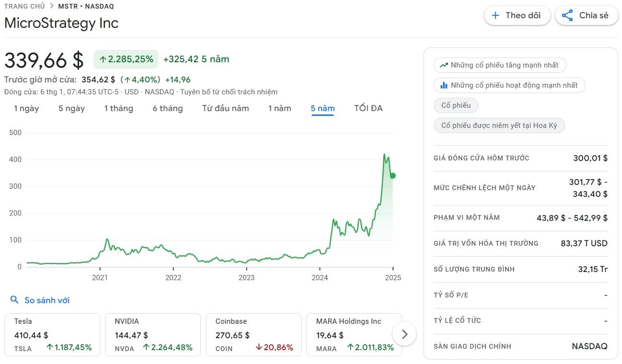Choose the Từ đầu năm range tab
The width and height of the screenshot is (622, 364).
click(225, 108)
